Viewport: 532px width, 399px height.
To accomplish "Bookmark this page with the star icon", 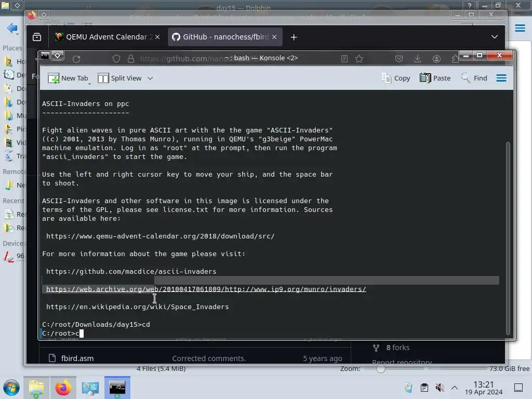I will point(359,59).
